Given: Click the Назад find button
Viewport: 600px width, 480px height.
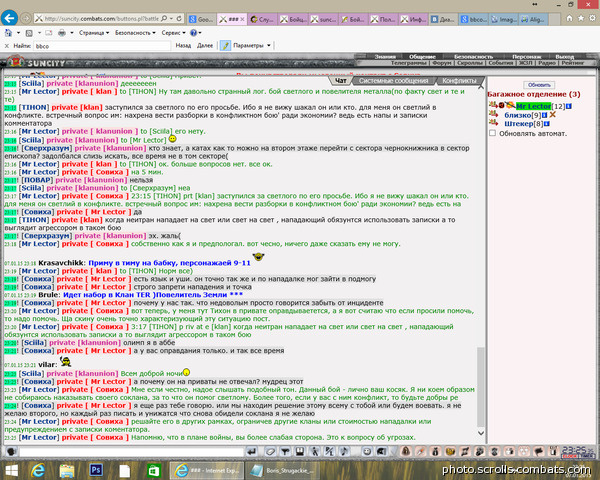Looking at the screenshot, I should coord(183,46).
